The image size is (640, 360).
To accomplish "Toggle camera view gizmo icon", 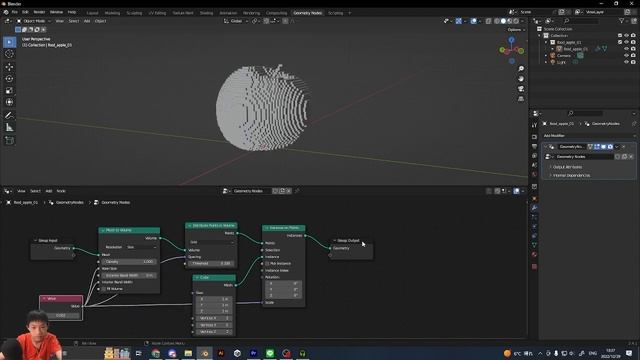I will [521, 89].
